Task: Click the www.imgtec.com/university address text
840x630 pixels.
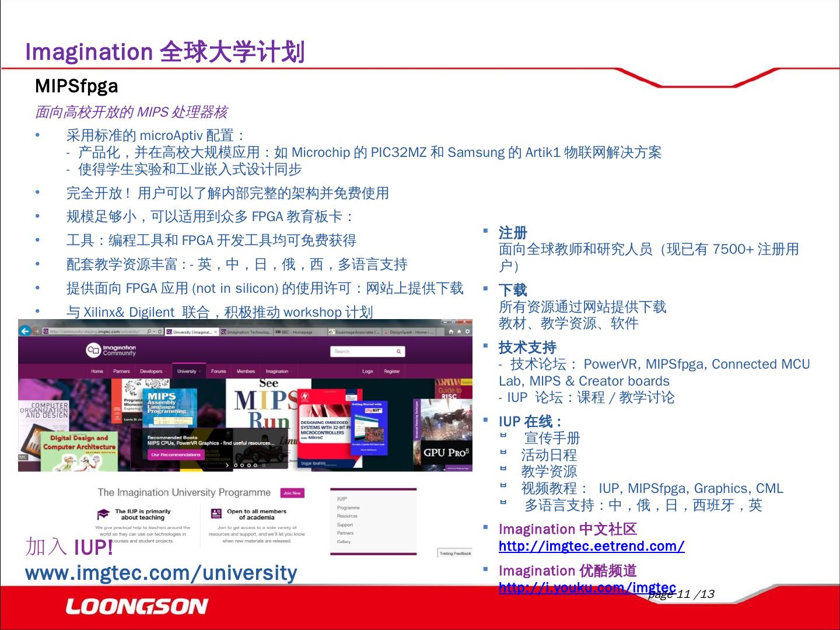Action: pyautogui.click(x=161, y=573)
